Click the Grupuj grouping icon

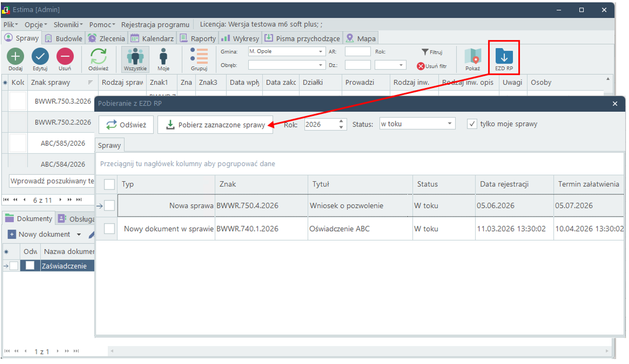point(199,56)
